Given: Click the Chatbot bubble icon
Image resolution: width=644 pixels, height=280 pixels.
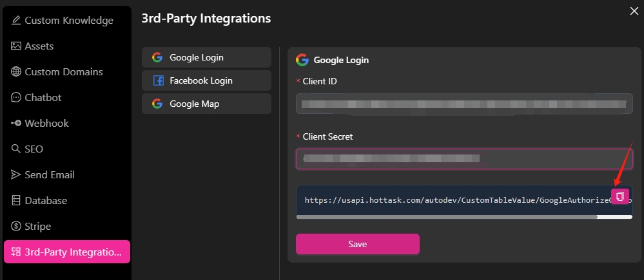Looking at the screenshot, I should 16,98.
